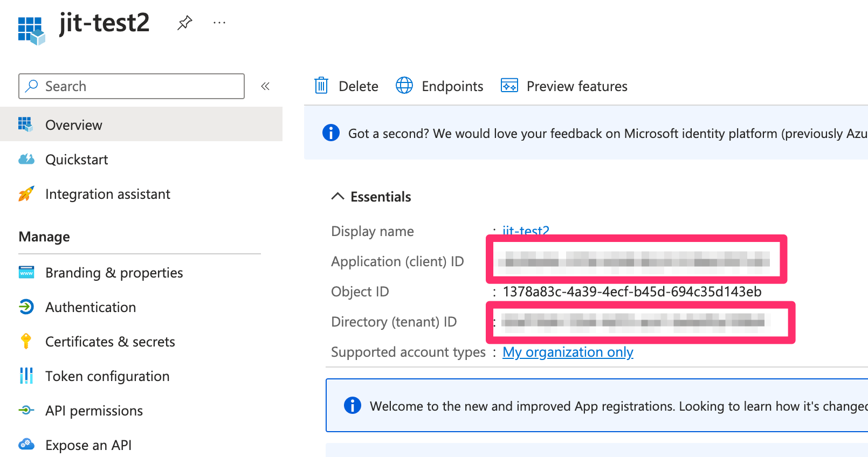The width and height of the screenshot is (868, 457).
Task: Click the Integration assistant rocket icon
Action: pyautogui.click(x=26, y=193)
